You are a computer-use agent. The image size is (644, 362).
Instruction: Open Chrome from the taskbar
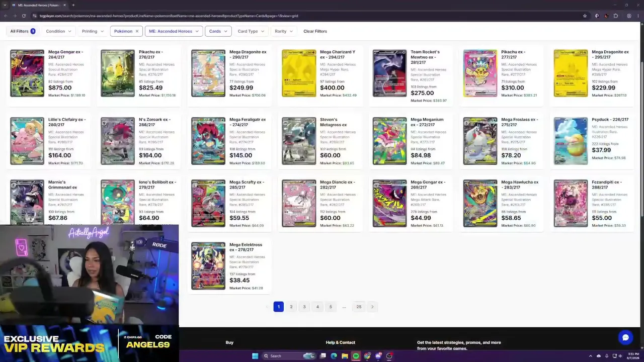pos(367,356)
